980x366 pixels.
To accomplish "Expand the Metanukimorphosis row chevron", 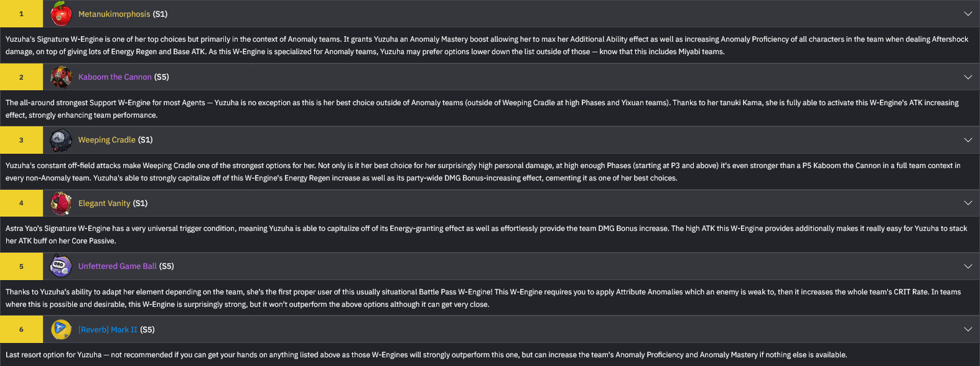I will (968, 14).
